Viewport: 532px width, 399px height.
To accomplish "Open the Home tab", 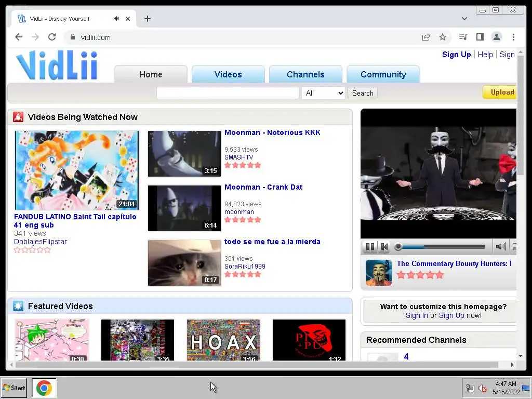I will tap(151, 74).
